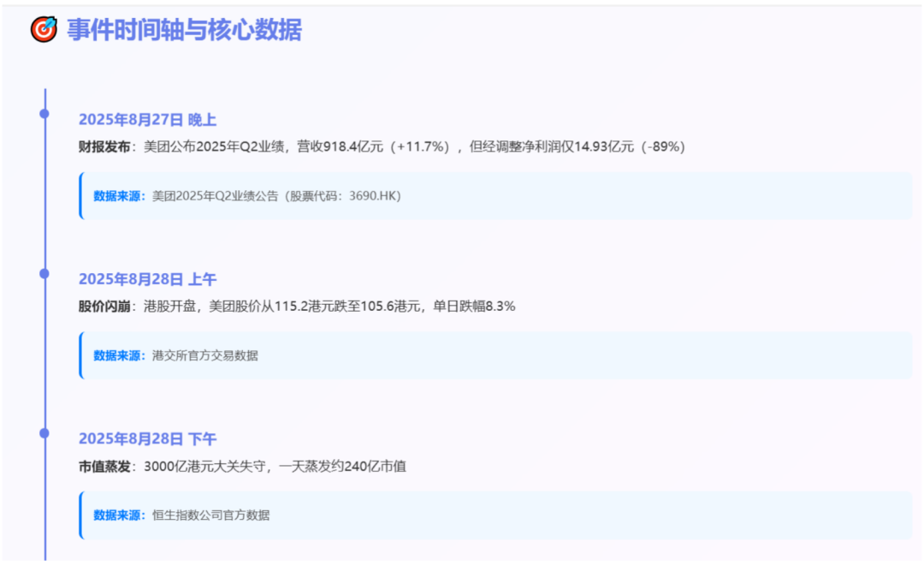Select the date text 2025年8月28日 下午

click(147, 439)
